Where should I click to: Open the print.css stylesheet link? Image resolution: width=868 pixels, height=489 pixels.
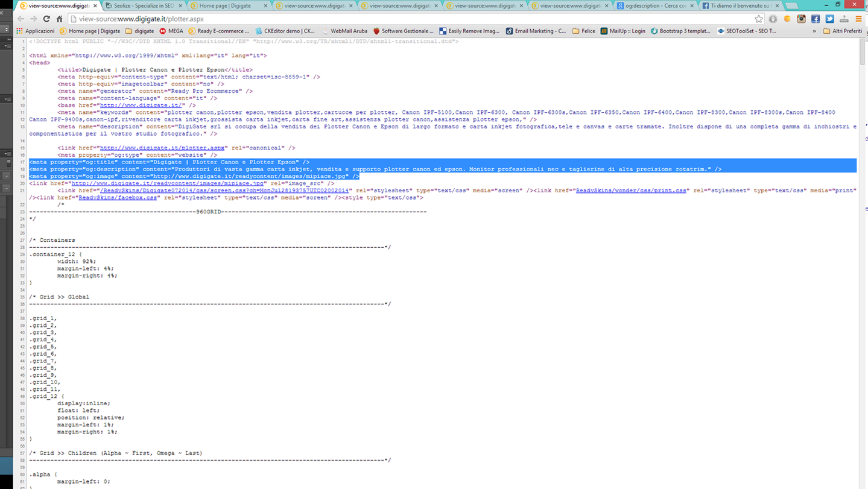[x=631, y=191]
